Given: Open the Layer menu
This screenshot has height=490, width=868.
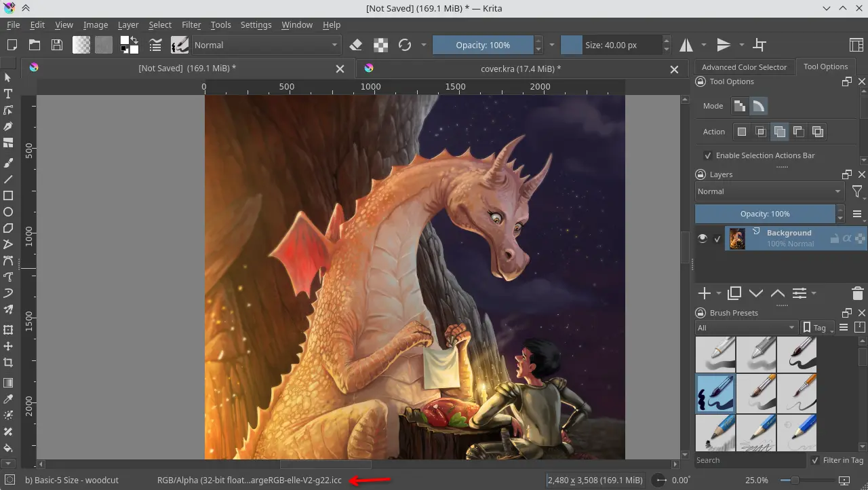Looking at the screenshot, I should click(128, 24).
